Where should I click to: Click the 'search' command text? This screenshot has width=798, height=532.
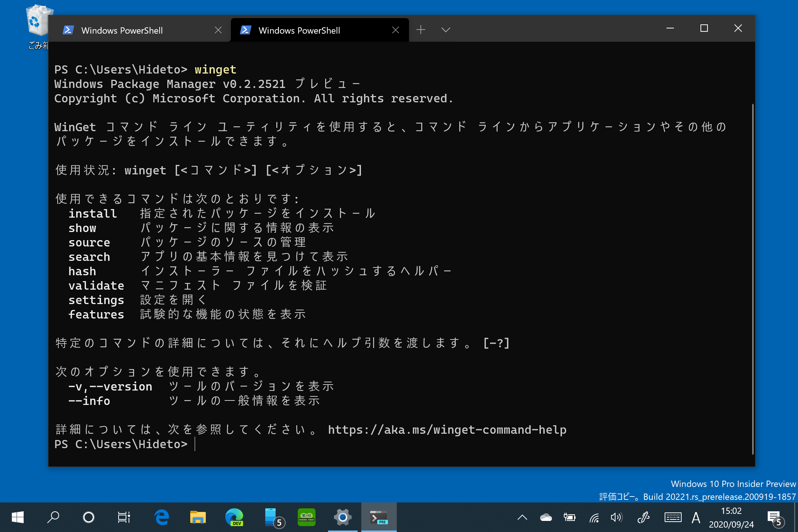[x=89, y=257]
